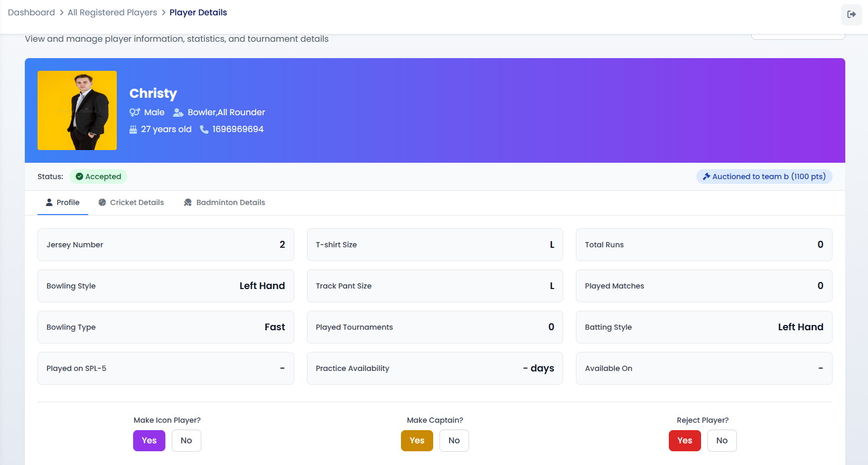Image resolution: width=868 pixels, height=465 pixels.
Task: Go to Dashboard via breadcrumb
Action: click(31, 13)
